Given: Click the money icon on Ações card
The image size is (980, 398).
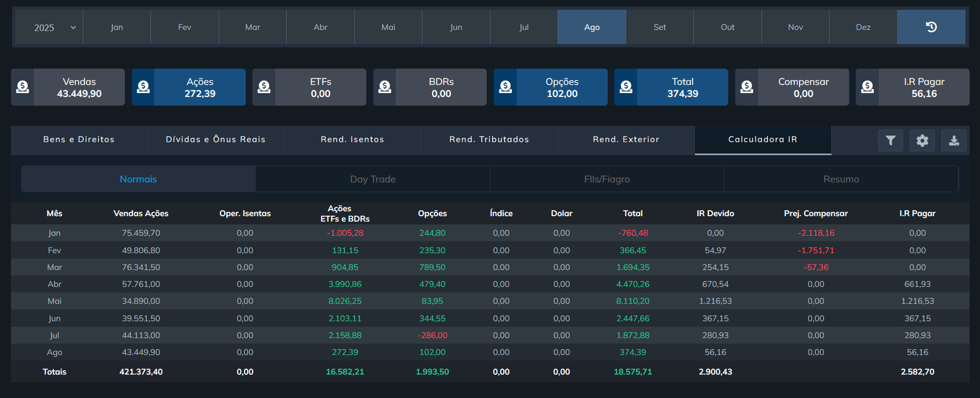Looking at the screenshot, I should pos(143,87).
